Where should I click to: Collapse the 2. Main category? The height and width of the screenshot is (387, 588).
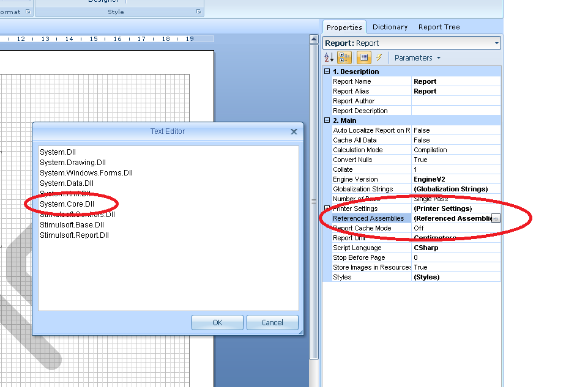327,120
